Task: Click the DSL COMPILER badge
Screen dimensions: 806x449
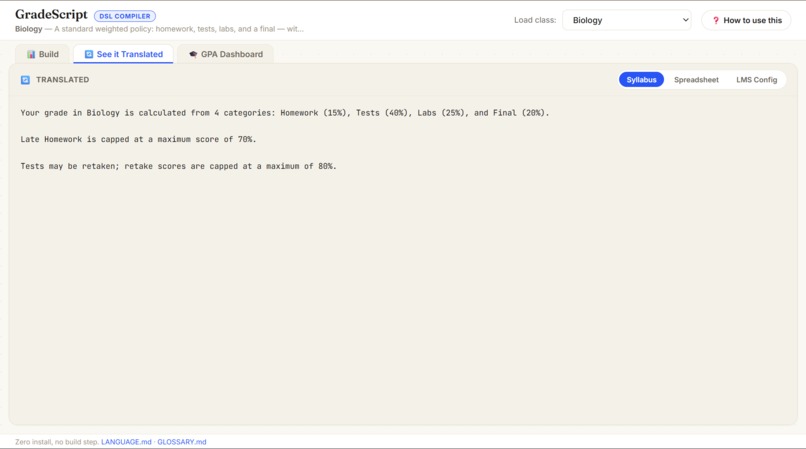Action: pyautogui.click(x=125, y=16)
